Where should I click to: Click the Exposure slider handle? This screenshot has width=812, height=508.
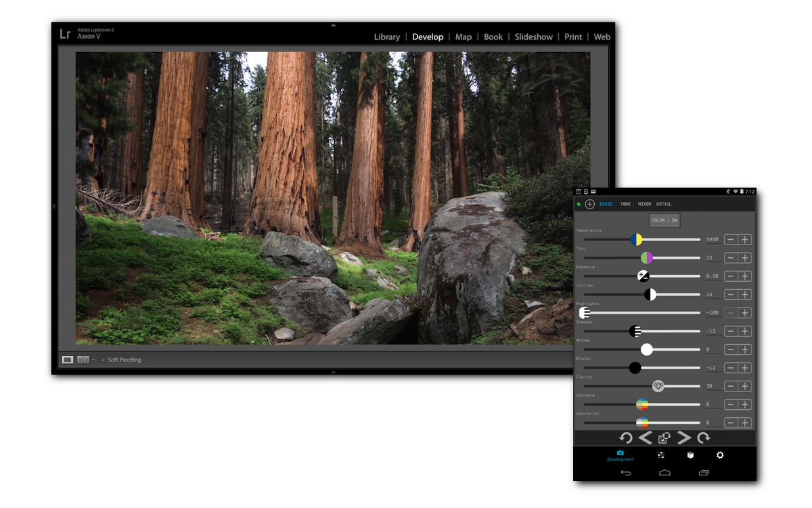(643, 276)
